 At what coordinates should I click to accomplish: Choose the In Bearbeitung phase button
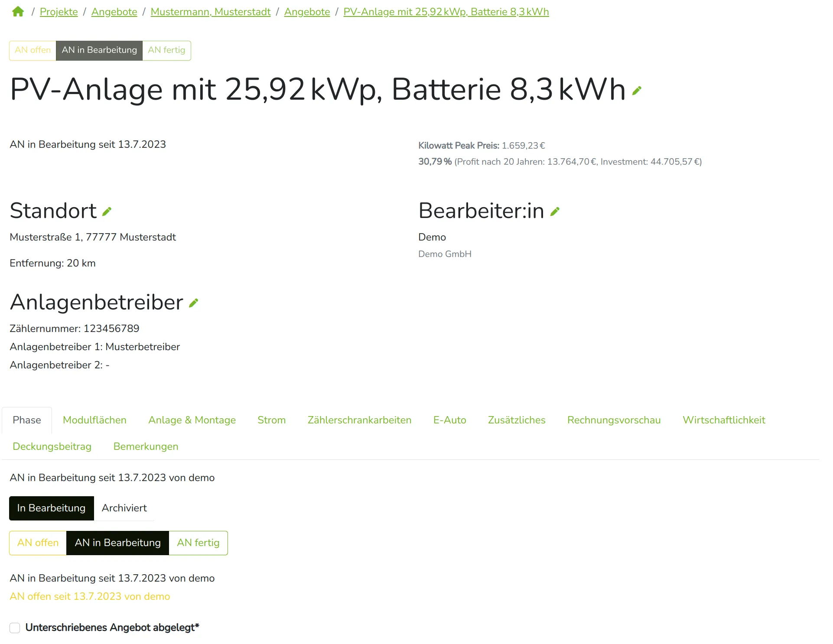pos(52,508)
